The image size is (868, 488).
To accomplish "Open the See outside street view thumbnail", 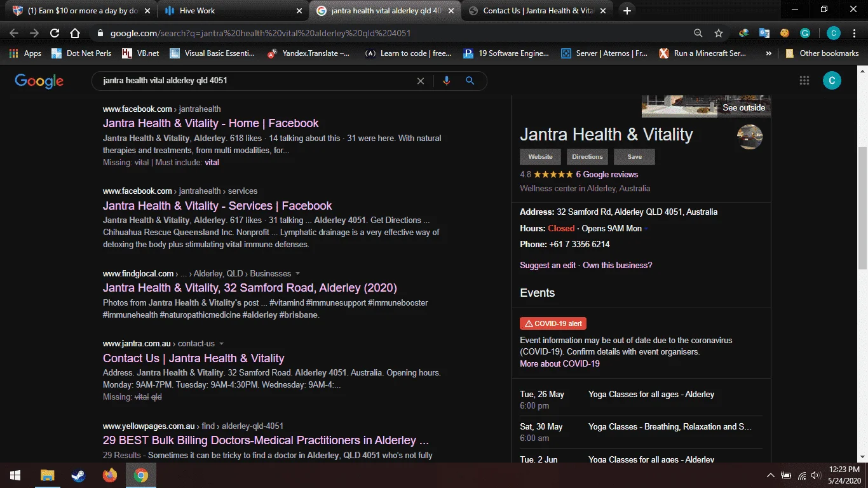I will [706, 107].
